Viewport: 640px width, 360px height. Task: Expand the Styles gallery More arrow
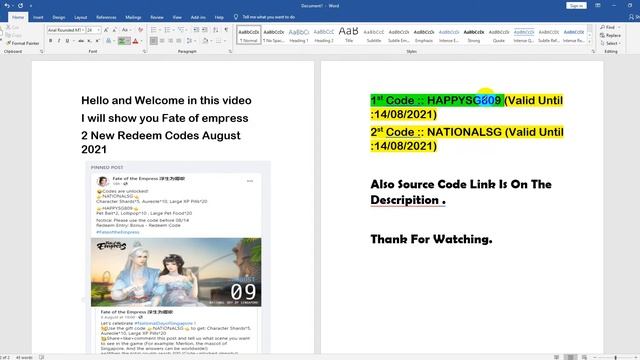tap(590, 41)
